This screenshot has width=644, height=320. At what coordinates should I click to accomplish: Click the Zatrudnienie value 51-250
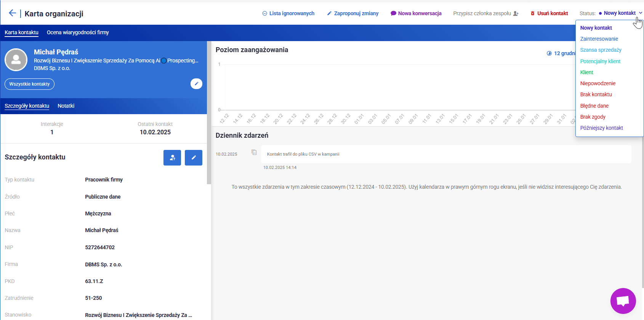click(93, 298)
